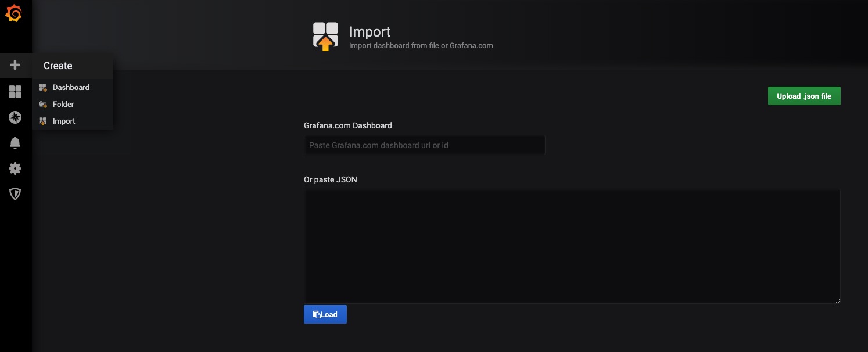Screen dimensions: 868x352
Task: Click the clipboard icon on the Load button
Action: (317, 314)
